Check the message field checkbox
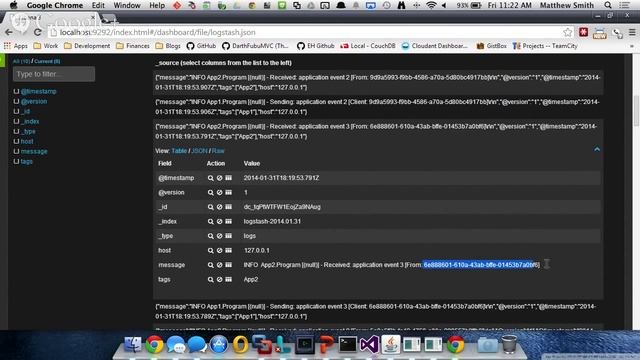 point(16,151)
